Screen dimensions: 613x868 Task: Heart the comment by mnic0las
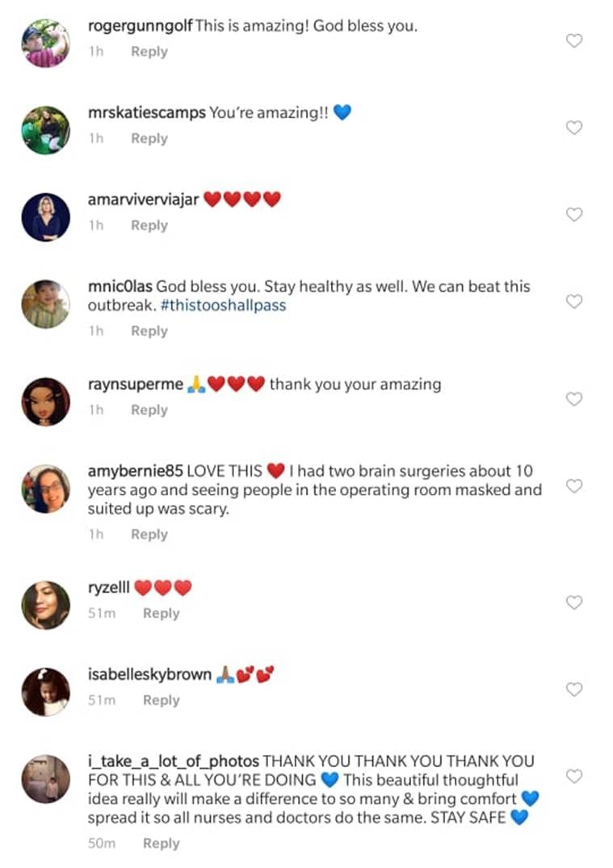[x=573, y=301]
